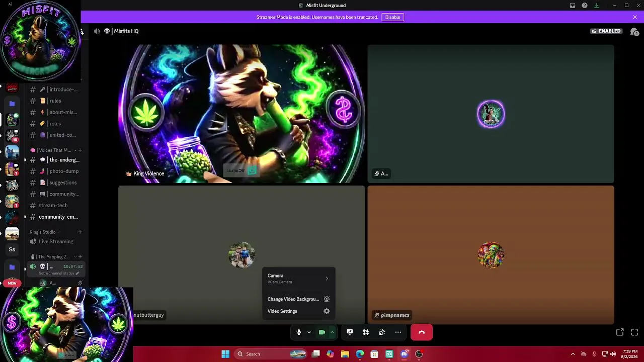Open the purple server folder below Ss

click(12, 267)
